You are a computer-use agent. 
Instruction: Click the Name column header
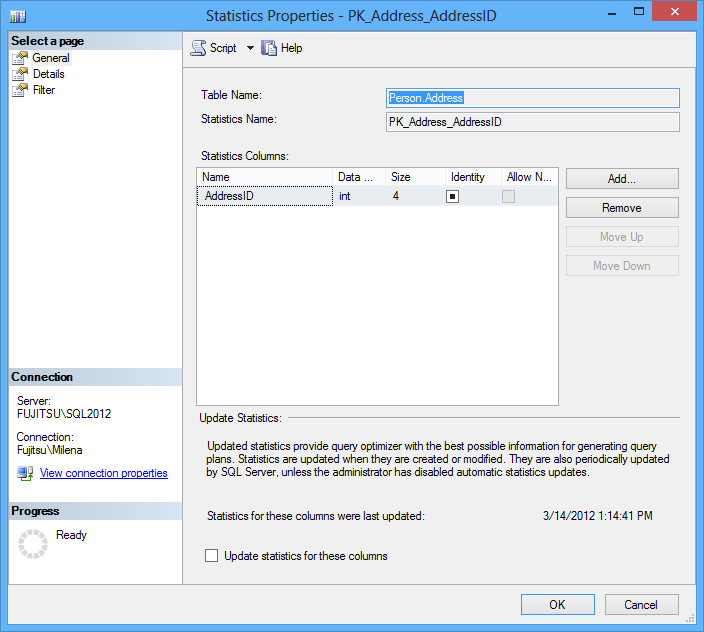tap(264, 177)
